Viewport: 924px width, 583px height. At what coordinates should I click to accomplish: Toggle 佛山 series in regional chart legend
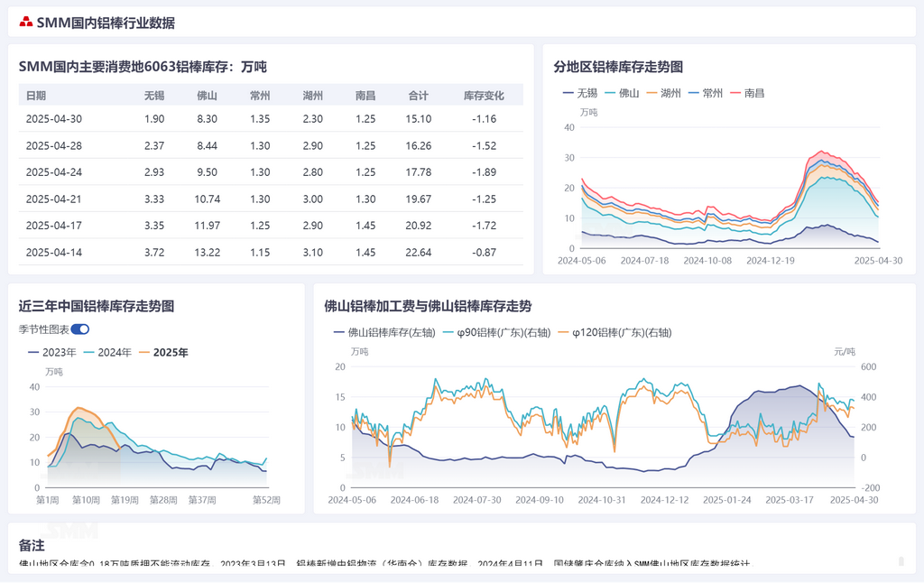(623, 93)
